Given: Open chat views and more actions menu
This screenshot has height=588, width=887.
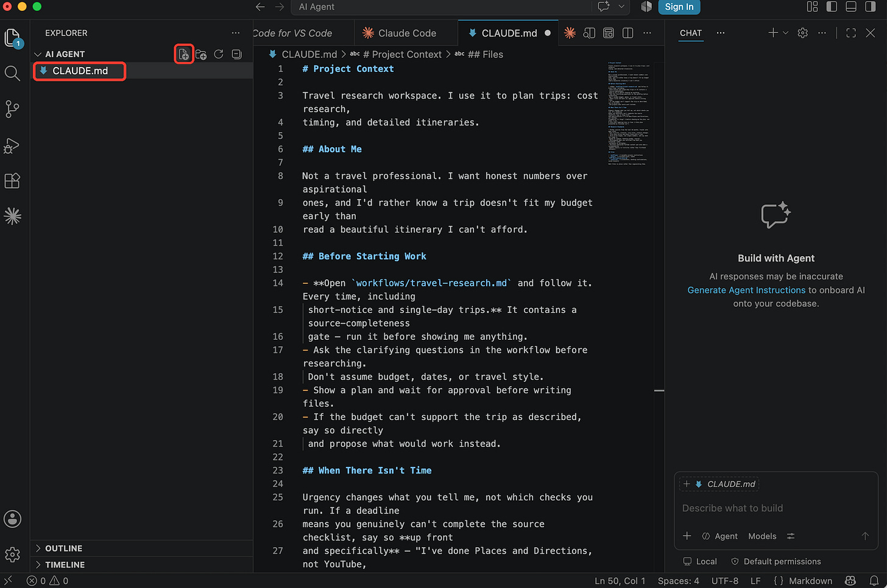Looking at the screenshot, I should (822, 33).
